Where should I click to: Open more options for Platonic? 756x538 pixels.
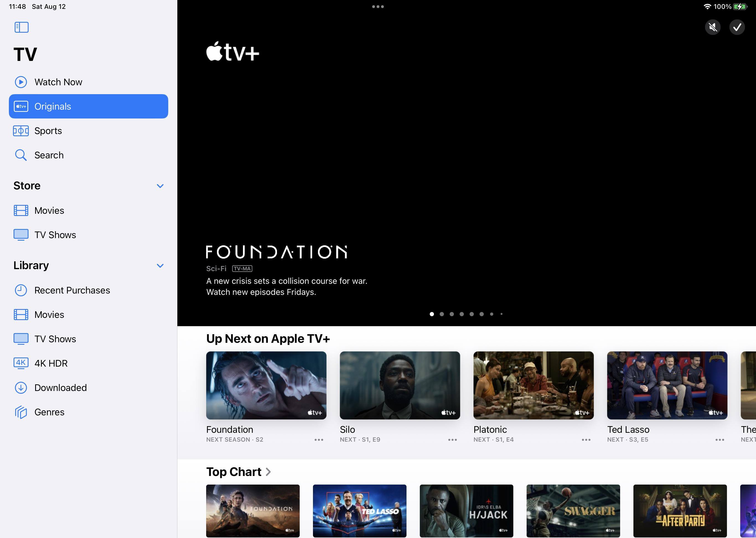(586, 440)
